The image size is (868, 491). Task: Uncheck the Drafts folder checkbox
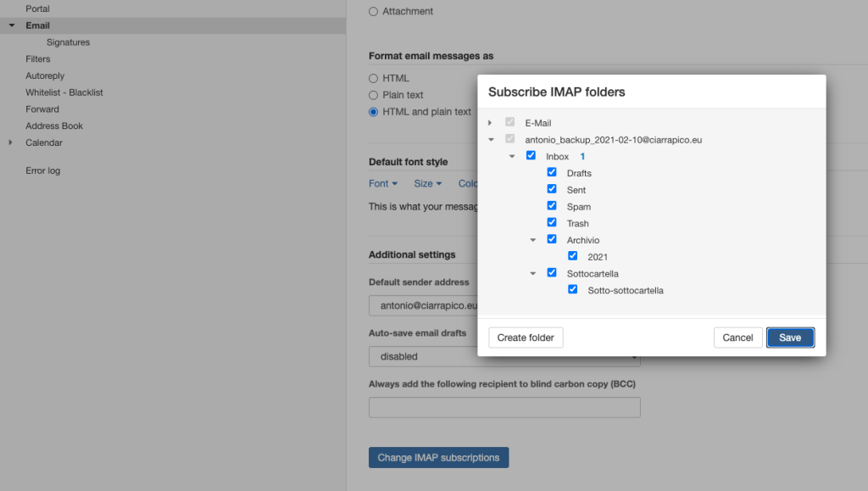click(552, 172)
